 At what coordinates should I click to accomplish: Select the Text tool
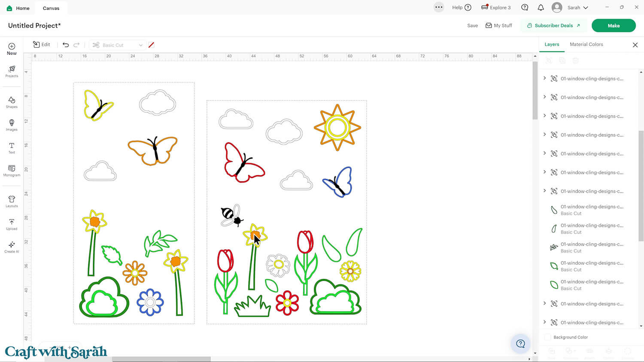tap(12, 148)
